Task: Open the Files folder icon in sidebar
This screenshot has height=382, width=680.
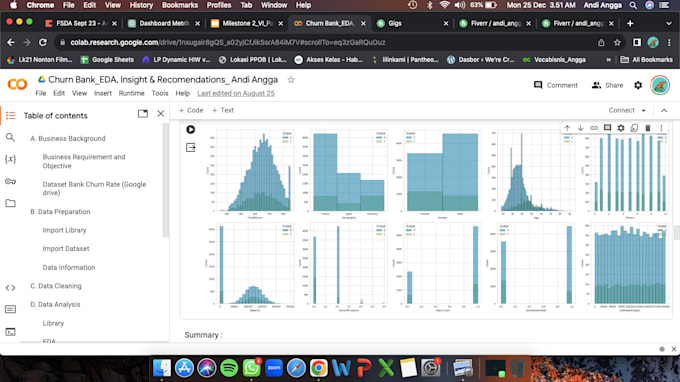Action: click(x=10, y=203)
